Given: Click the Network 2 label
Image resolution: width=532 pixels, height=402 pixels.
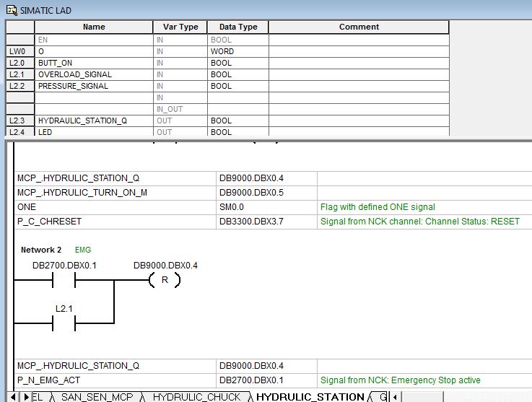Looking at the screenshot, I should tap(40, 250).
